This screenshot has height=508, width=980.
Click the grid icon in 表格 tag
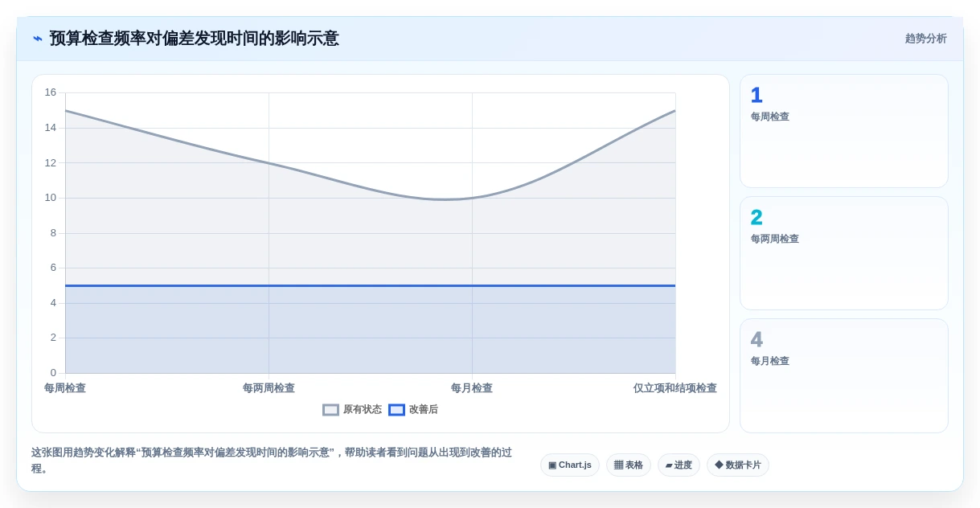point(618,465)
